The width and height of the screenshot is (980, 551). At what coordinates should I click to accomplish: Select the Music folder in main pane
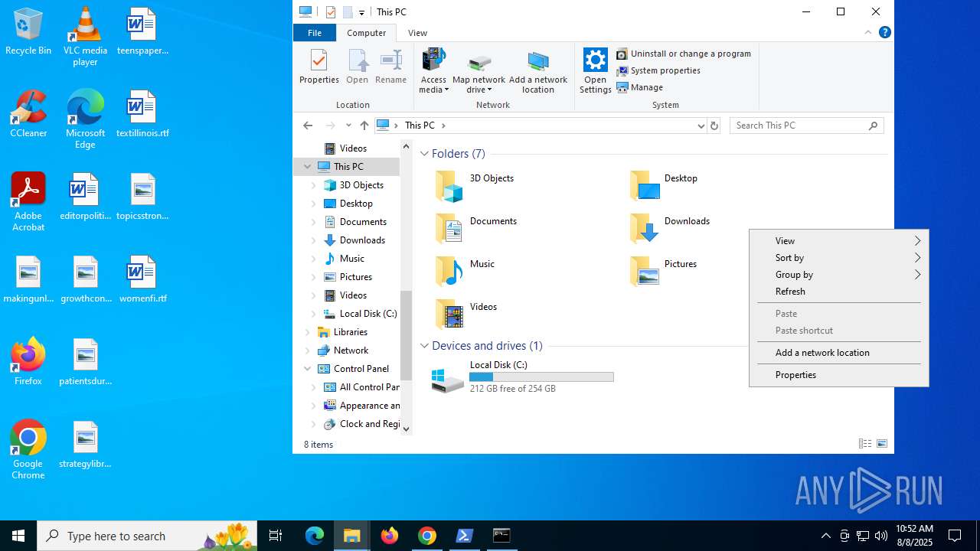pos(465,272)
